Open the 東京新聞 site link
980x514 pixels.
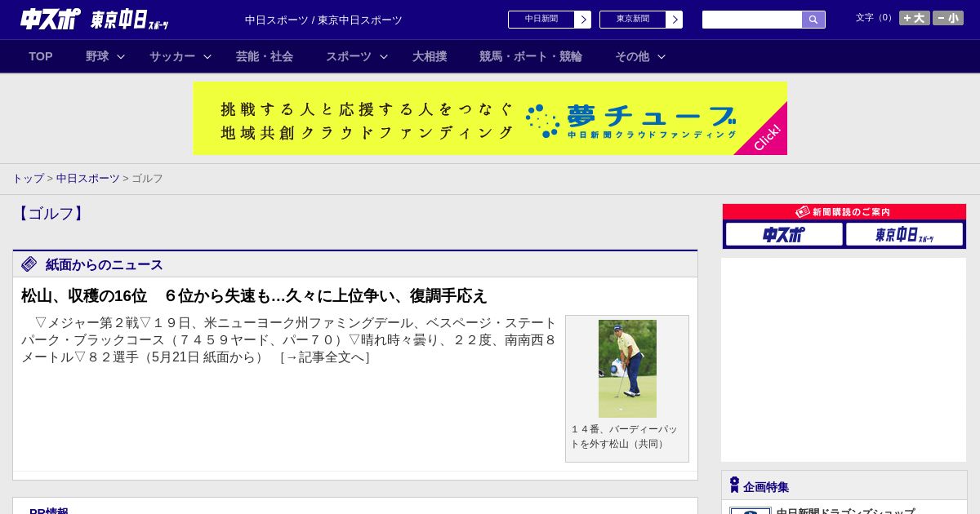(x=633, y=20)
